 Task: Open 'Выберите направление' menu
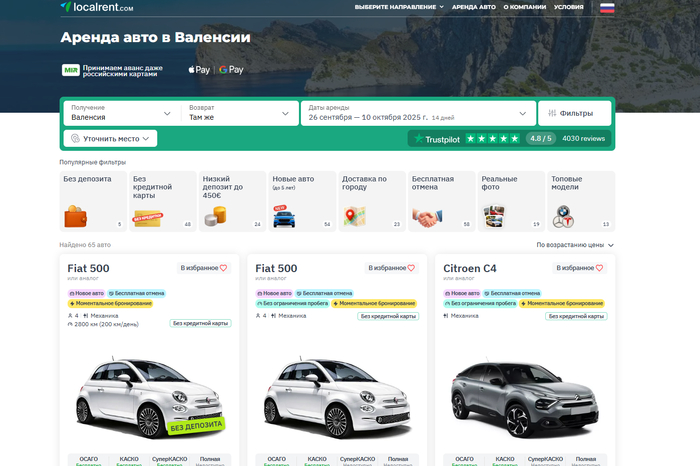[x=398, y=7]
